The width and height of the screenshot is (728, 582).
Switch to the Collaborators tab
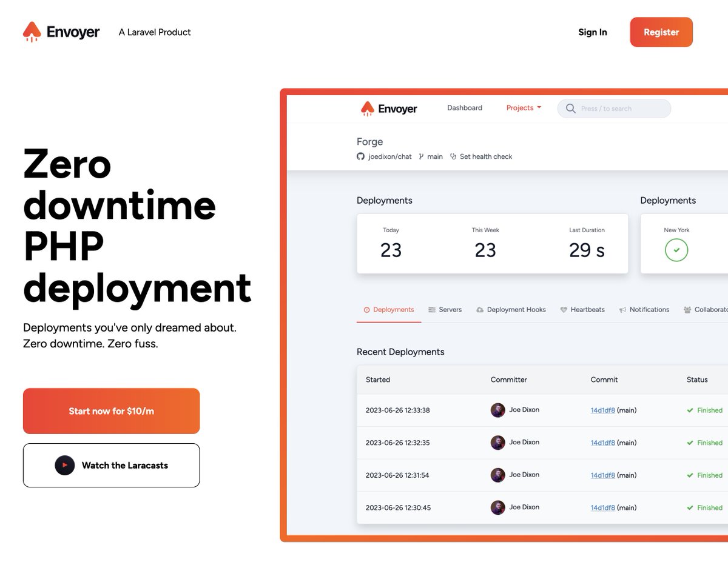tap(706, 310)
